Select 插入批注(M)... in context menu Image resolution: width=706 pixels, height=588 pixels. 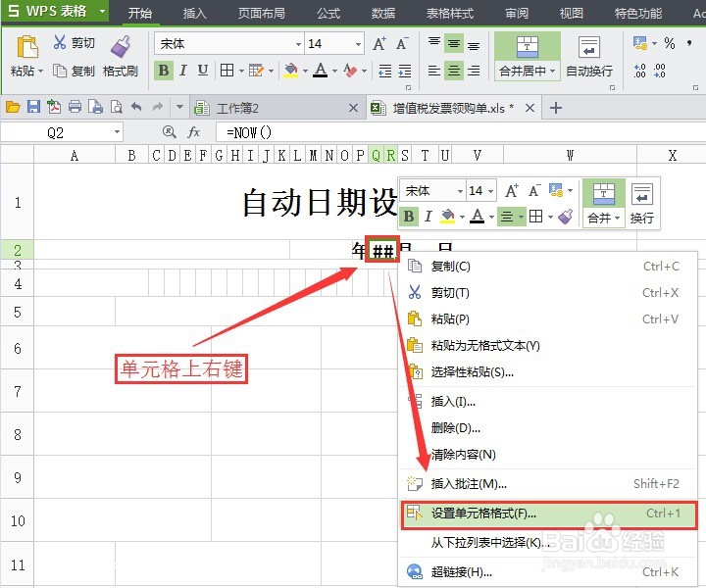click(x=547, y=483)
